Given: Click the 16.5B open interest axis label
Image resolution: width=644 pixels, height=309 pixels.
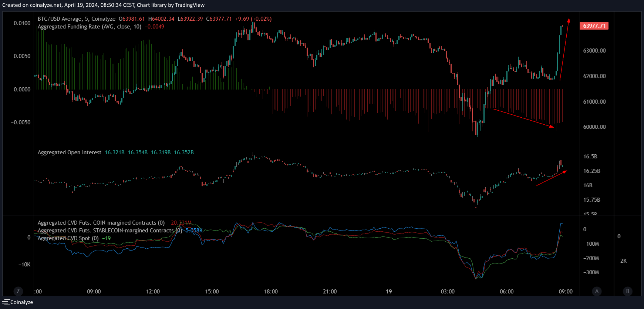Looking at the screenshot, I should pos(590,157).
